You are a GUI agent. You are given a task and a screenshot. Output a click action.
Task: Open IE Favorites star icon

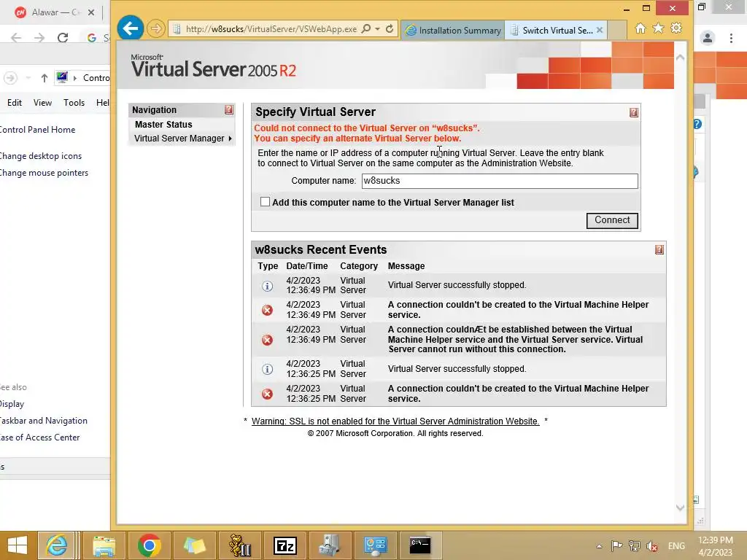(x=659, y=28)
